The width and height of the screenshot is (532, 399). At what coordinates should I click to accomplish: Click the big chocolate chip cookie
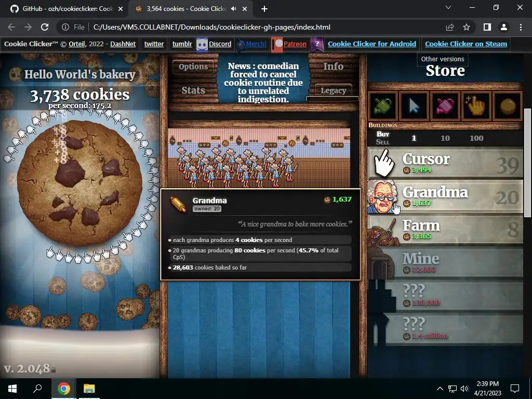(79, 183)
